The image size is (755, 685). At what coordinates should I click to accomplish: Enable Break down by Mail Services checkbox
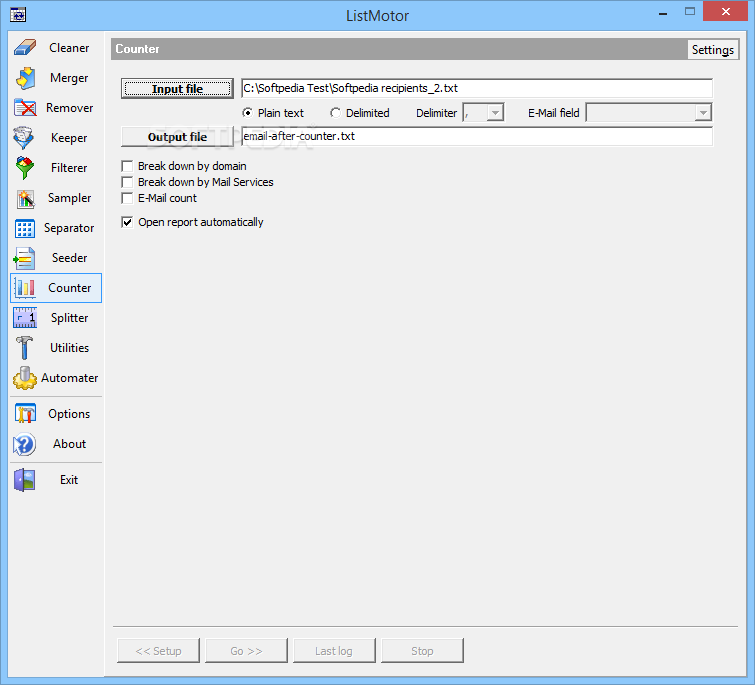(x=127, y=182)
